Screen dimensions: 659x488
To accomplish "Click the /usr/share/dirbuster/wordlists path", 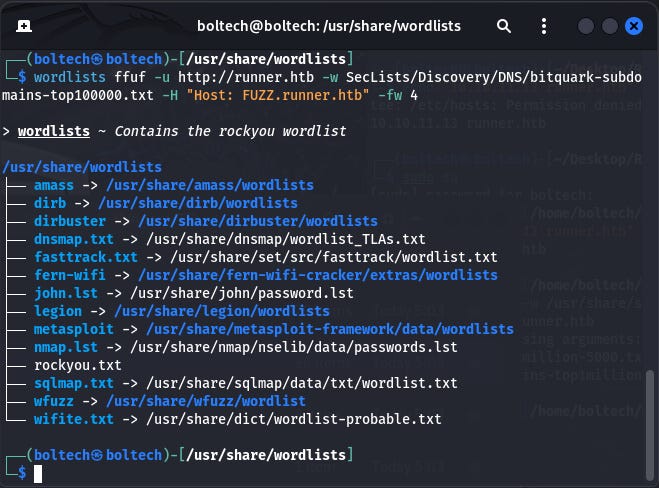I will [258, 222].
